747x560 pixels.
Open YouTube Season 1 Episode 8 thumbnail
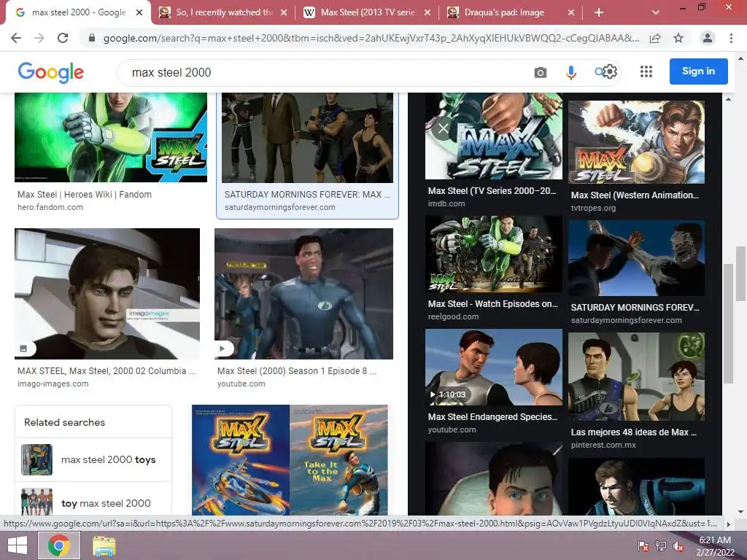(304, 294)
